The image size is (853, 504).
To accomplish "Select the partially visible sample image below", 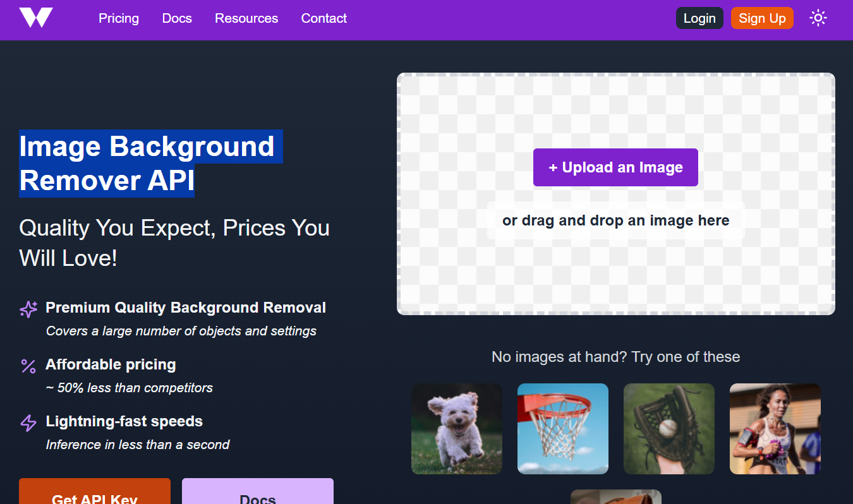I will (x=615, y=500).
